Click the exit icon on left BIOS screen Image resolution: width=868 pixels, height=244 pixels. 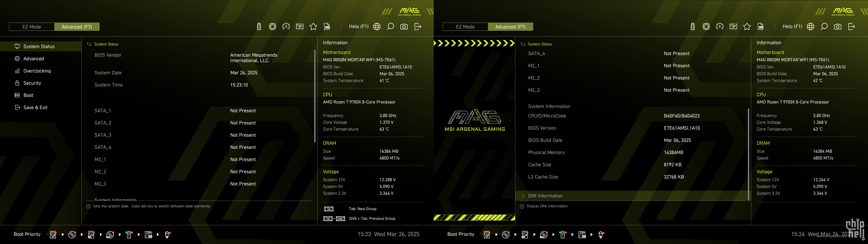coord(418,27)
